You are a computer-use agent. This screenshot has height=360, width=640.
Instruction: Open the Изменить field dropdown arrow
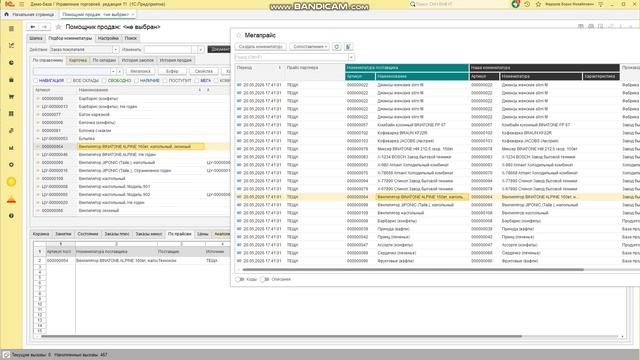(x=200, y=49)
